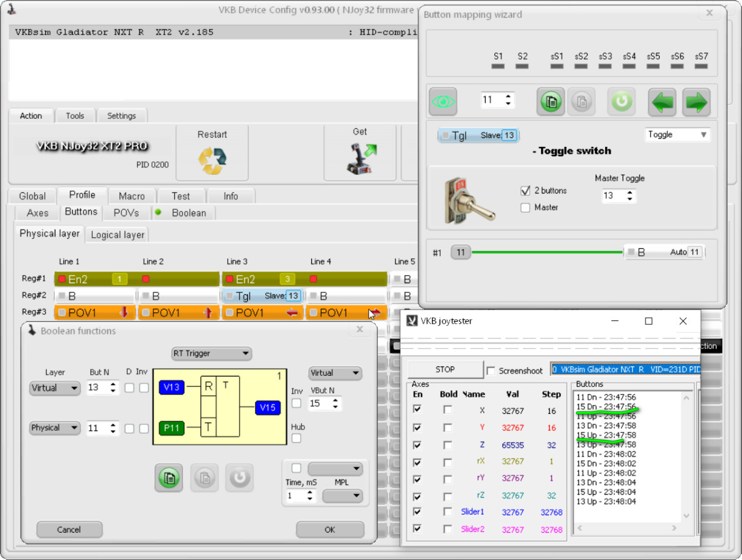The width and height of the screenshot is (742, 560).
Task: Click the B Auto 11 output badge
Action: [664, 252]
